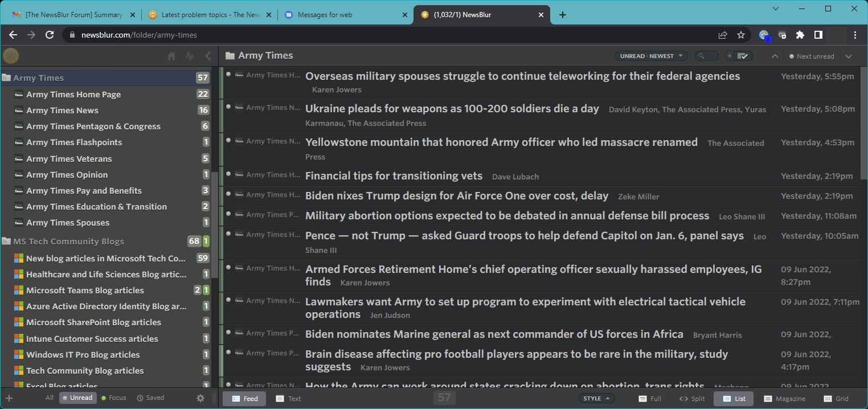Click the Next unread button
Screen dimensions: 868x409
(x=812, y=56)
